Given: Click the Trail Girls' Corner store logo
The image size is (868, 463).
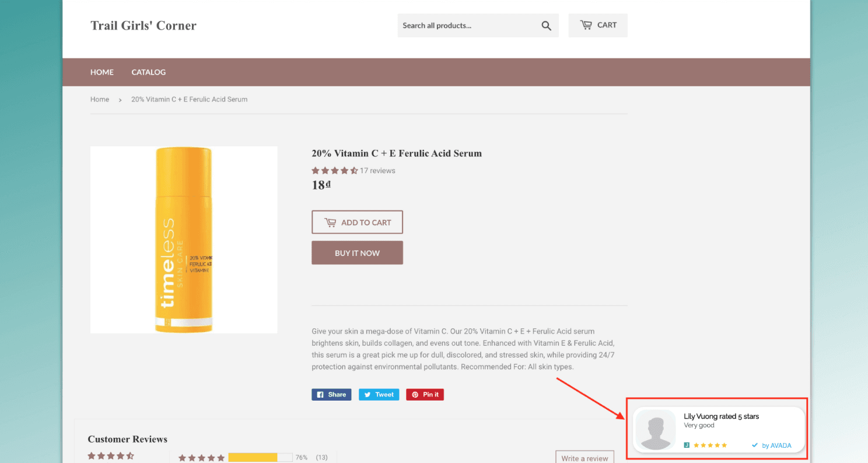Looking at the screenshot, I should 143,26.
